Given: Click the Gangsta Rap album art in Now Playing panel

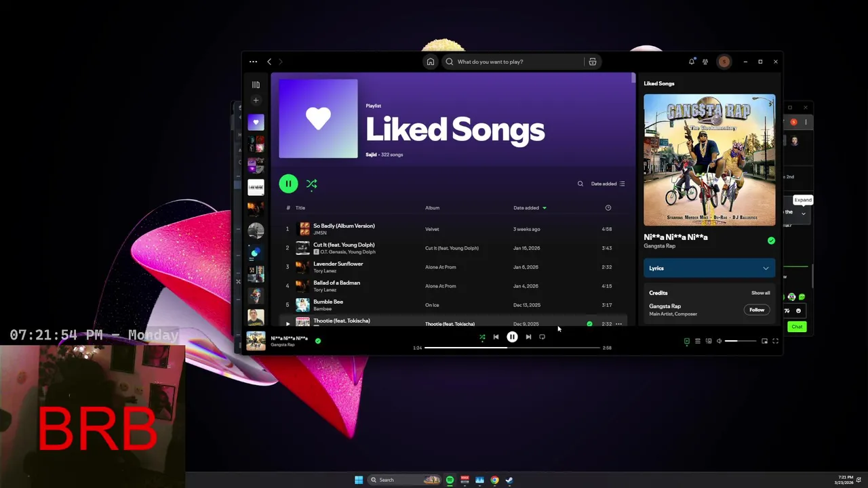Looking at the screenshot, I should [x=709, y=160].
